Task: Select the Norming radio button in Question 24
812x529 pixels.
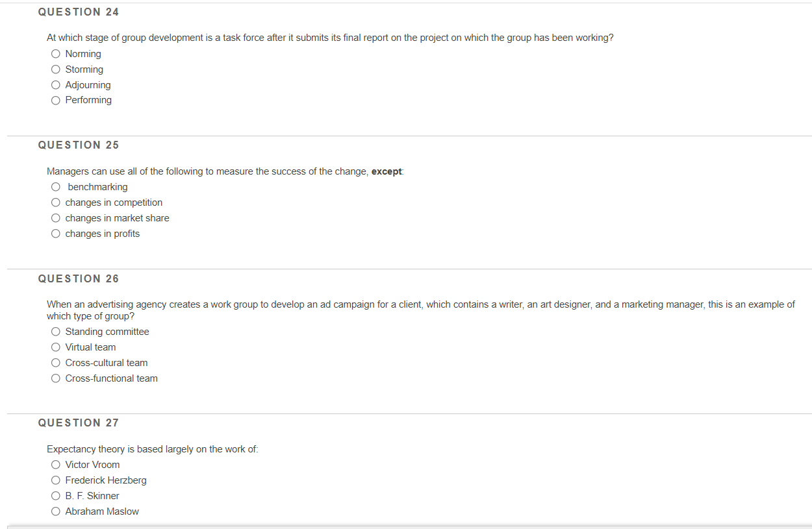Action: pos(55,53)
